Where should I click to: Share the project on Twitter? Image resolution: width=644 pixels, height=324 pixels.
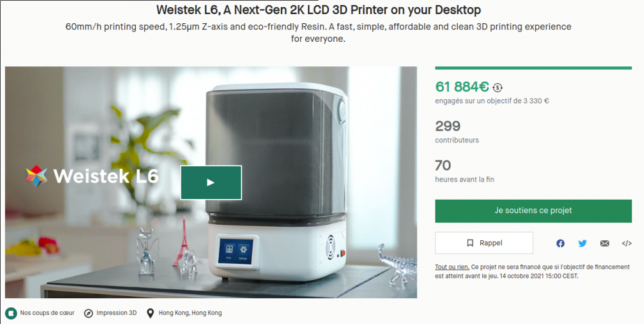point(582,243)
